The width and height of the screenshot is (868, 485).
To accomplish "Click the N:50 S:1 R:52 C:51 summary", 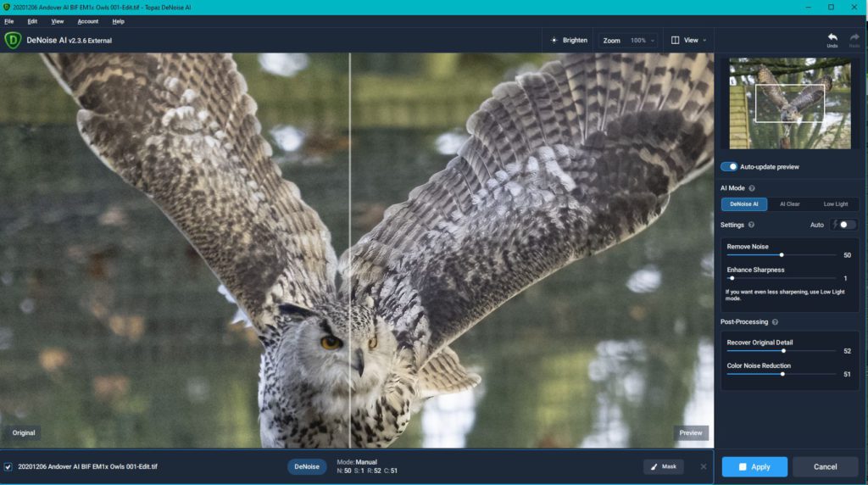I will pyautogui.click(x=367, y=471).
